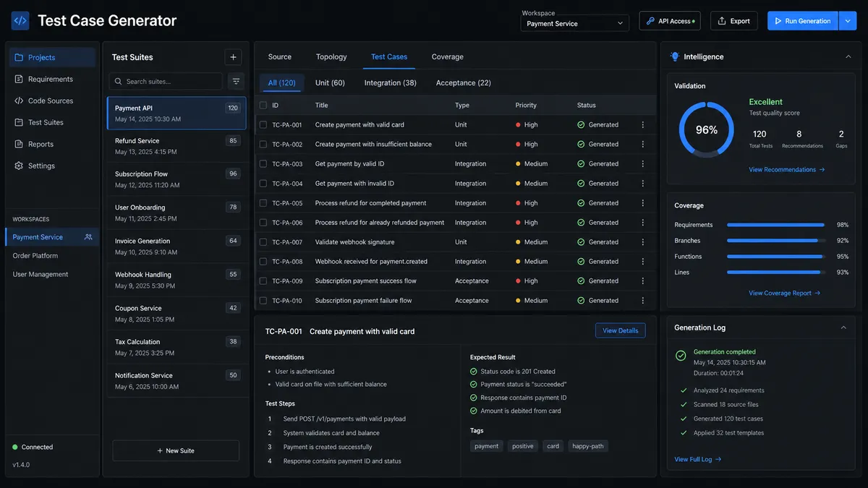Viewport: 868px width, 488px height.
Task: Click the 96% quality score ring
Action: click(707, 130)
